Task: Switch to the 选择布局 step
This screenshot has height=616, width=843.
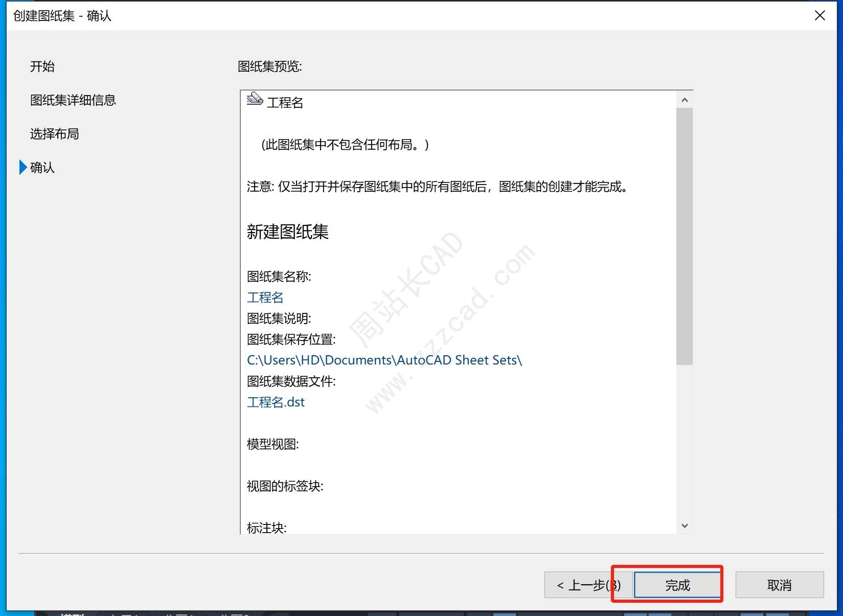Action: 55,134
